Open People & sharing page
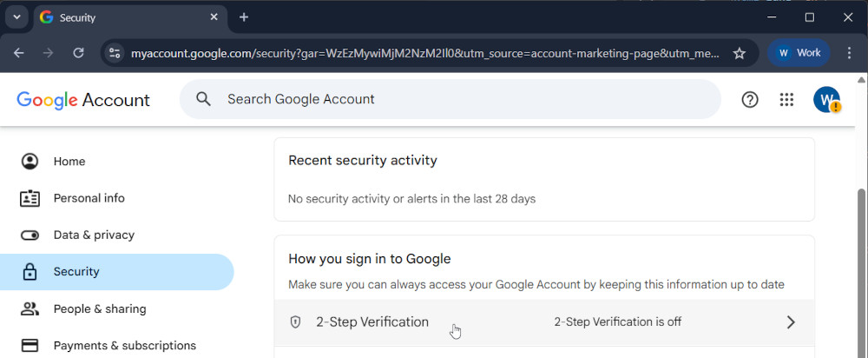868x358 pixels. click(x=99, y=308)
